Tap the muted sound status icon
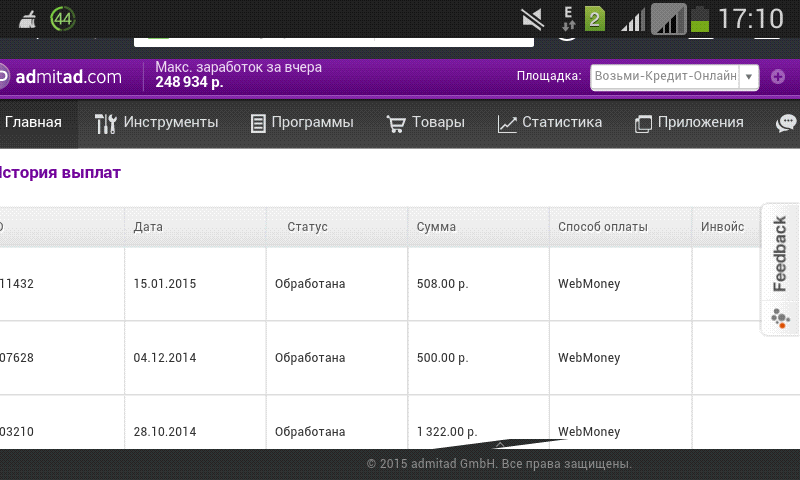Viewport: 800px width, 480px height. coord(533,19)
